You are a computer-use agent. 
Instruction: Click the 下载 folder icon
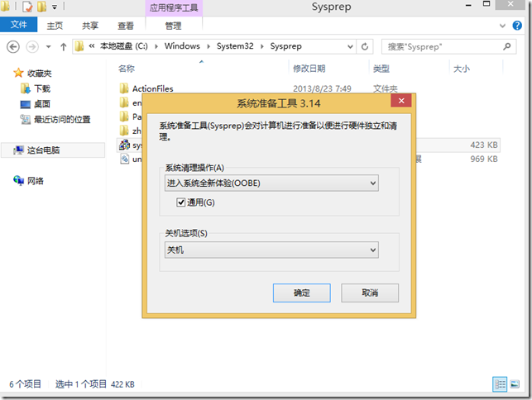(x=26, y=88)
